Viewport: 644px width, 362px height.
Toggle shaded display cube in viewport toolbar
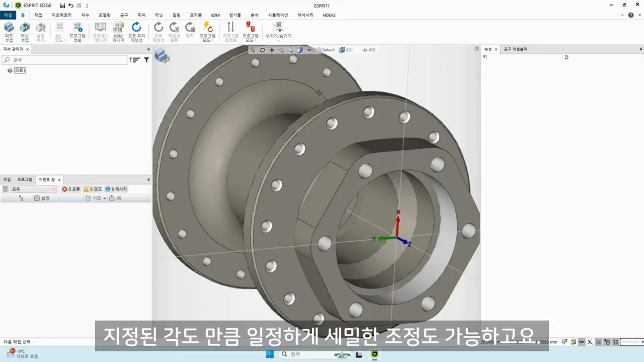point(300,50)
